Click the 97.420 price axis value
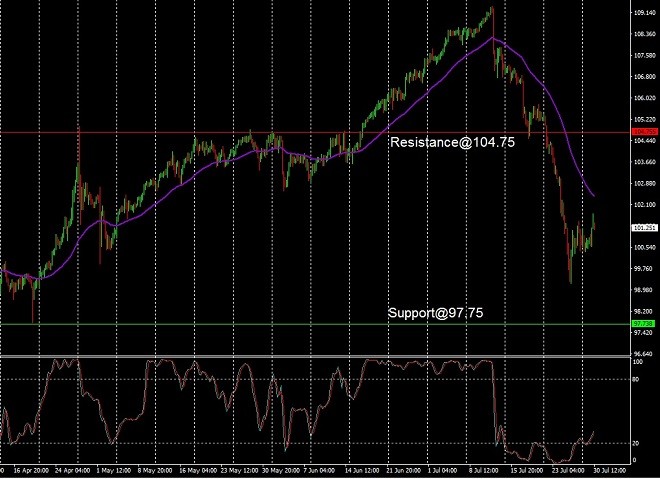Screen dimensions: 660x479 tap(644, 333)
